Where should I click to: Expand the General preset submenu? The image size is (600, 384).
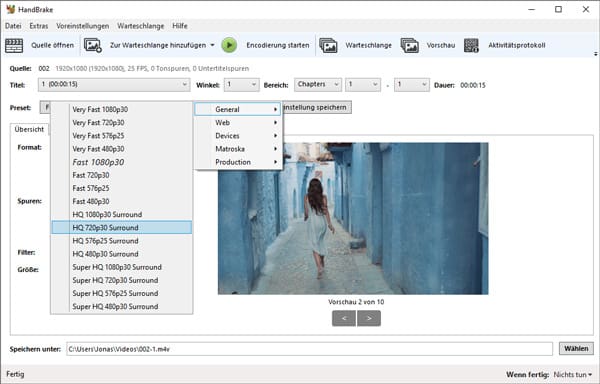coord(238,109)
